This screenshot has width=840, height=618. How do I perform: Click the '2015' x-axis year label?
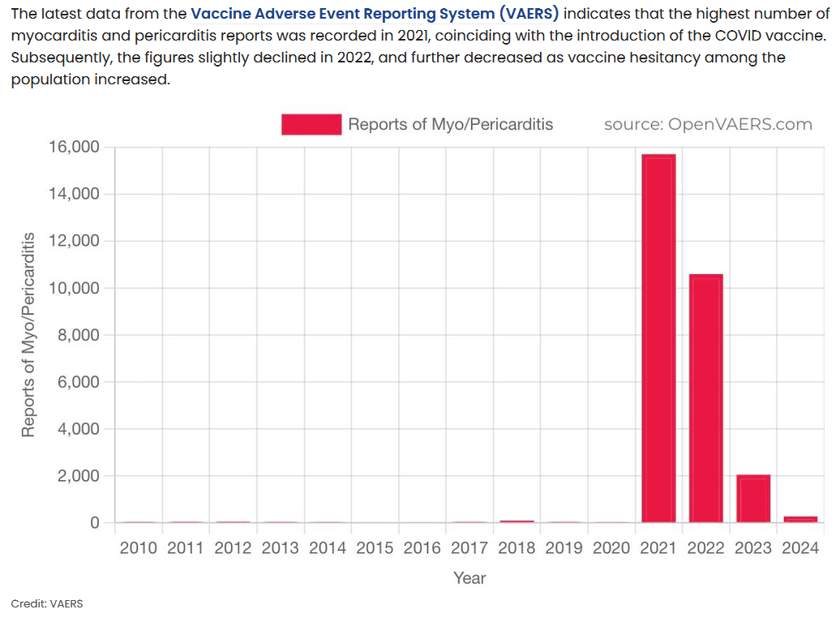375,547
